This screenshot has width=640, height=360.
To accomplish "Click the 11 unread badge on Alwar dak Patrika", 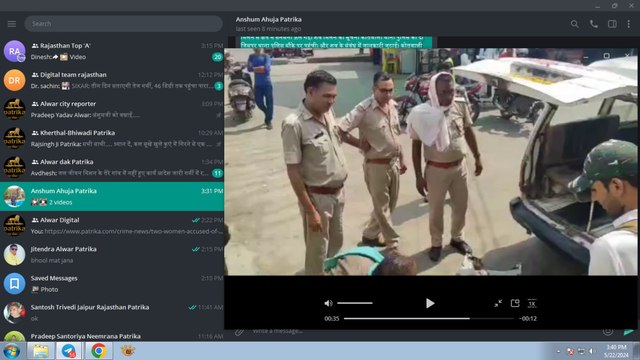I will (x=217, y=173).
